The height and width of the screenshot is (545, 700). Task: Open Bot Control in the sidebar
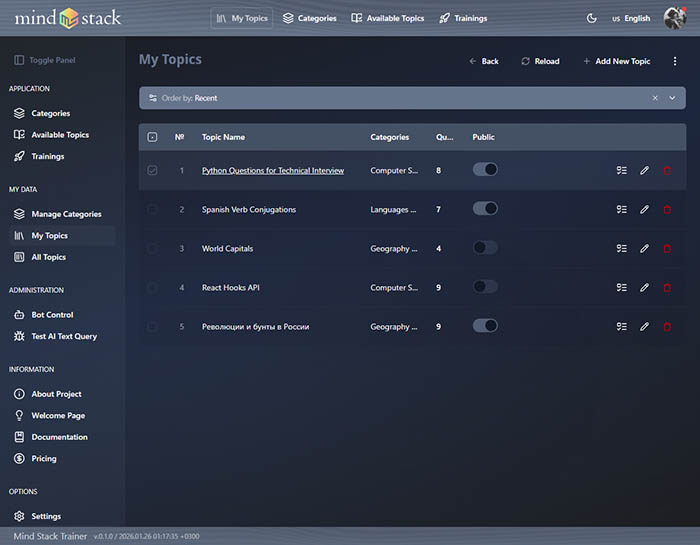(44, 315)
